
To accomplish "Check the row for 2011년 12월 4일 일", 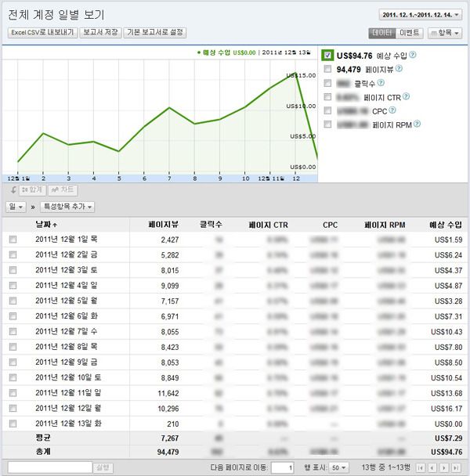I will pos(13,285).
